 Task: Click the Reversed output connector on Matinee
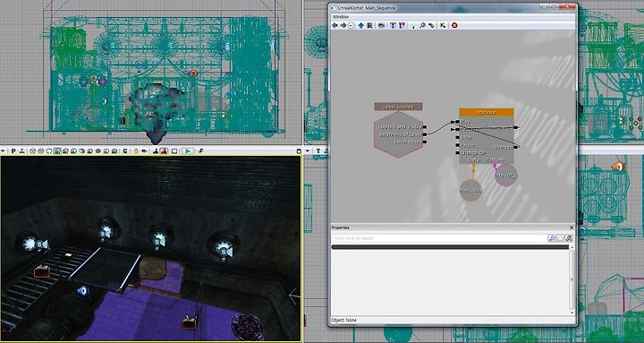(515, 147)
